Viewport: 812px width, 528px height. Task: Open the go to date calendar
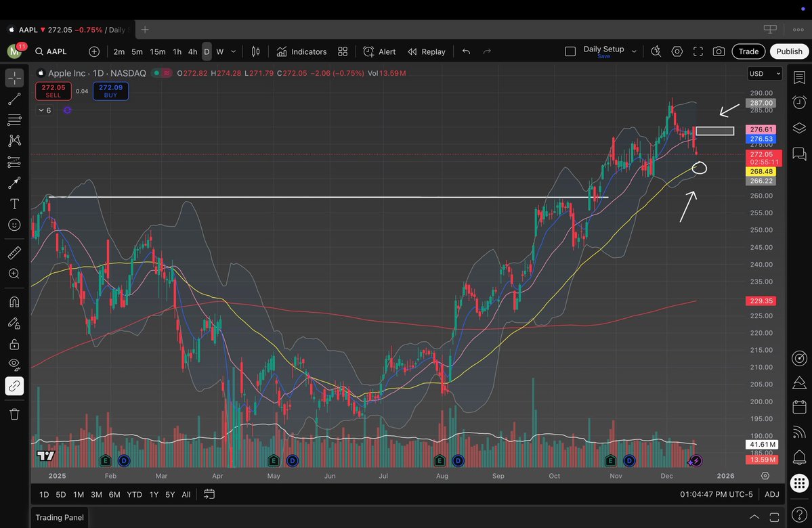209,494
